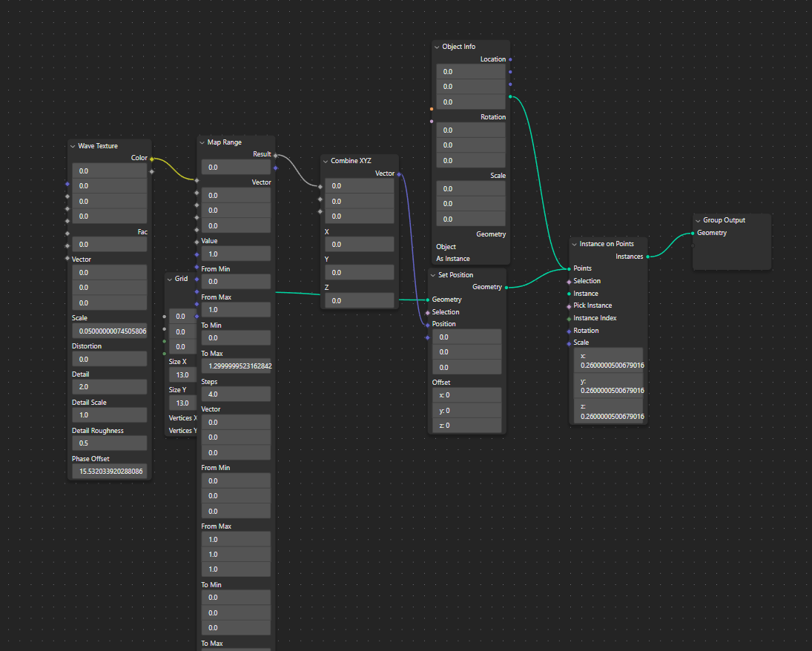
Task: Collapse the Object Info node
Action: 437,46
